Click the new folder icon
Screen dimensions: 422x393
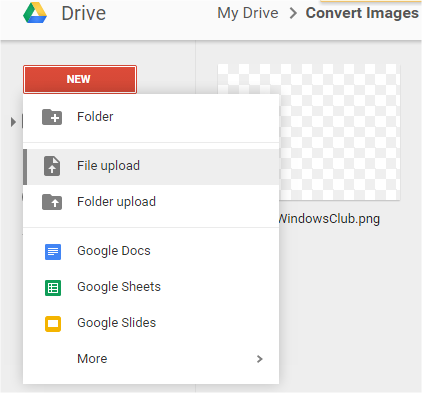52,117
